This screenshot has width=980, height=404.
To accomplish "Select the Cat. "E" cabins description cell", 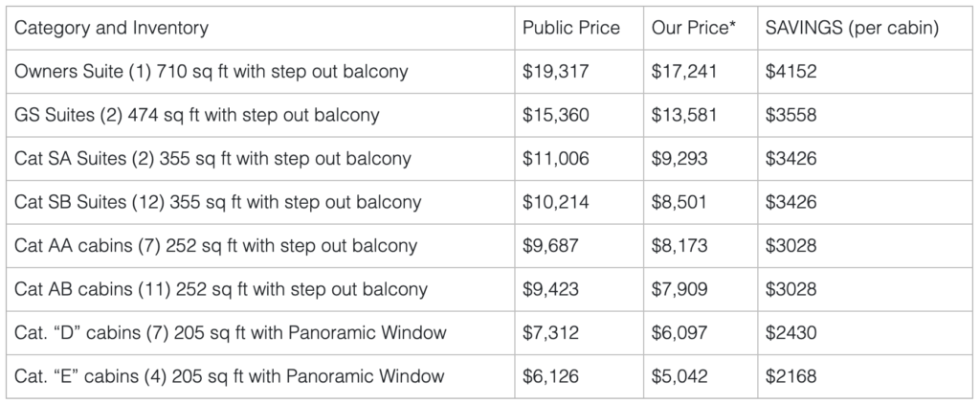I will pyautogui.click(x=230, y=376).
